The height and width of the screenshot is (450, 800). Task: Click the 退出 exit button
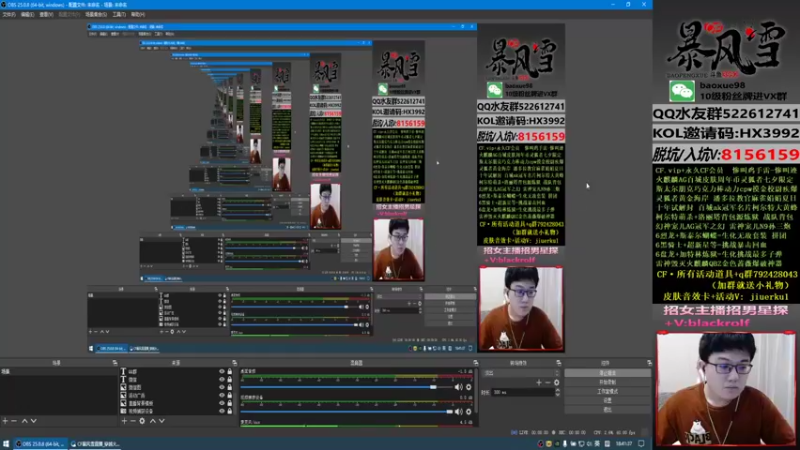click(607, 410)
